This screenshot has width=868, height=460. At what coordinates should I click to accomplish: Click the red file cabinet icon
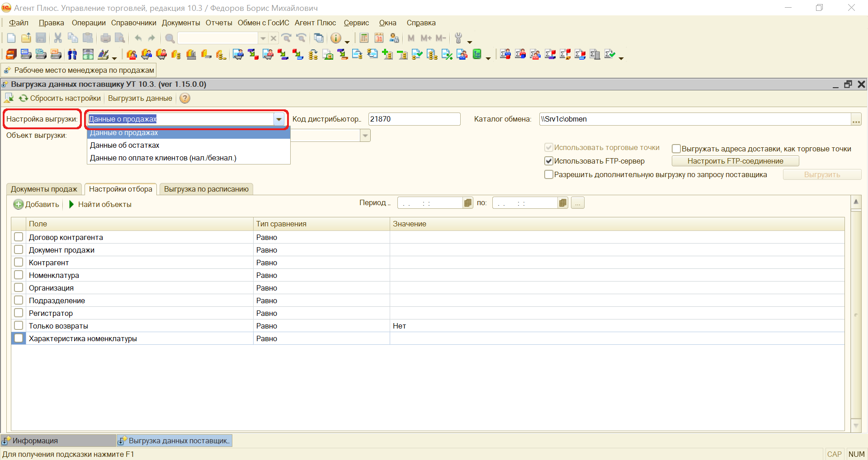click(x=11, y=55)
